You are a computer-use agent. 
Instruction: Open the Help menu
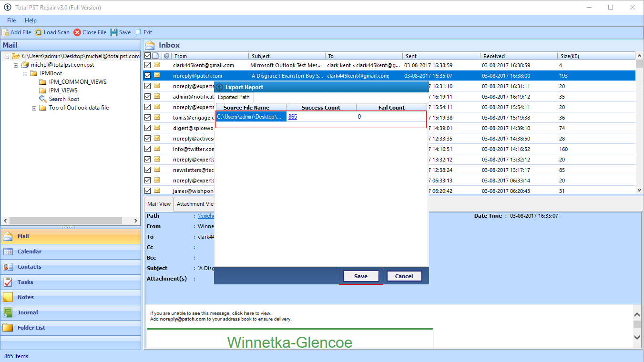click(x=31, y=20)
